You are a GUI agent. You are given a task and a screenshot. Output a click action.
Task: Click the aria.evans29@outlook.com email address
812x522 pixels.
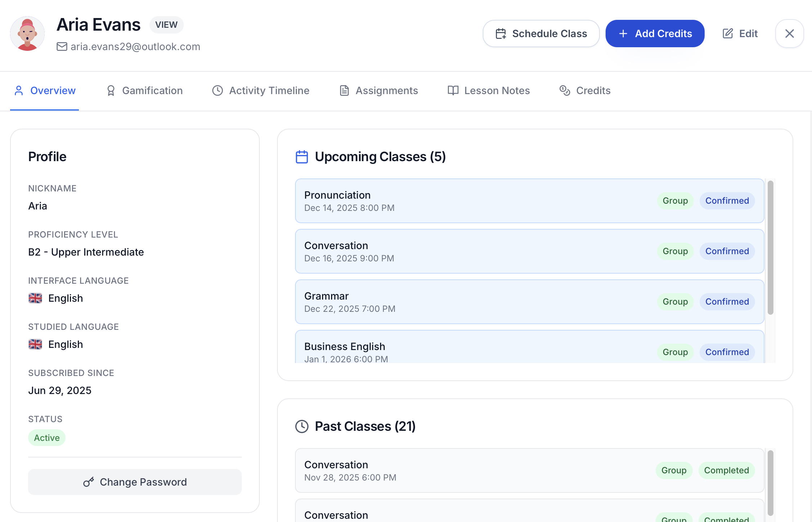135,47
